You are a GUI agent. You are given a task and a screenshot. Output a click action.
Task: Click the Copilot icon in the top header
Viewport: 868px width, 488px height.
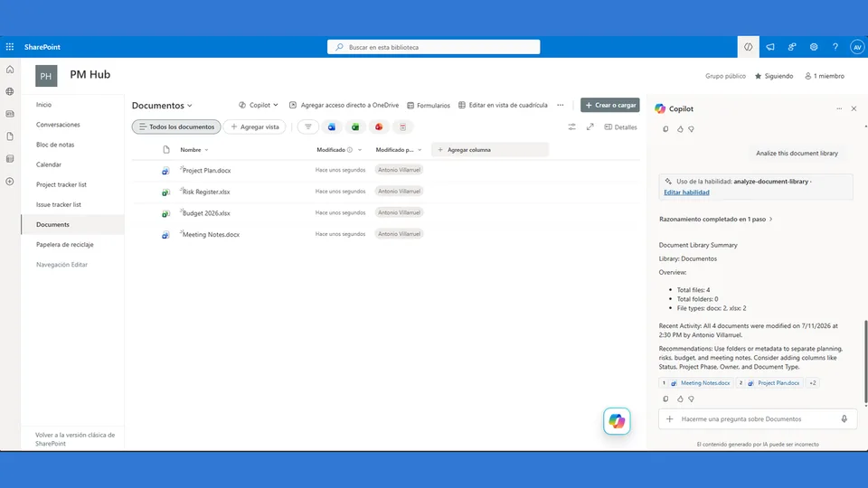coord(748,47)
